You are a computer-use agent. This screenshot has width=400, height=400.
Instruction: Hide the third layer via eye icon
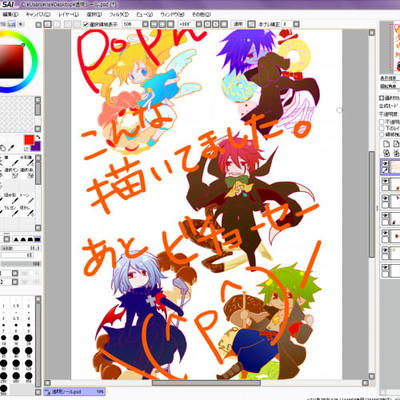(x=385, y=199)
